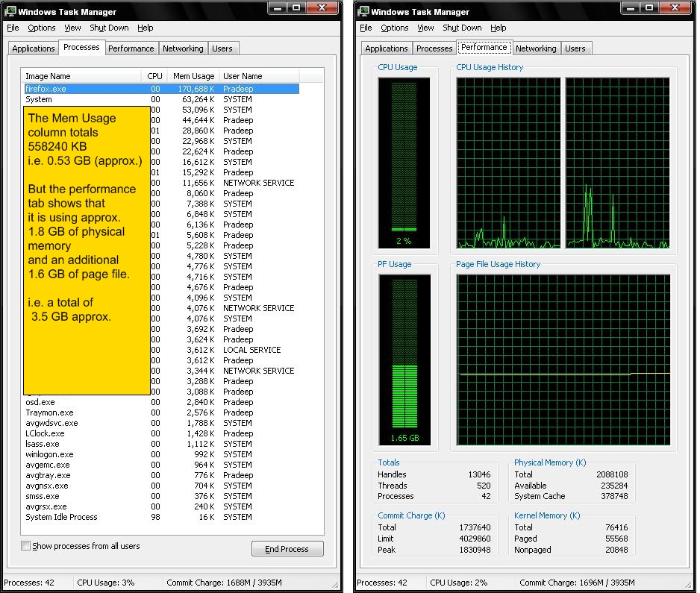Sort by Mem Usage column header
This screenshot has width=700, height=593.
193,76
